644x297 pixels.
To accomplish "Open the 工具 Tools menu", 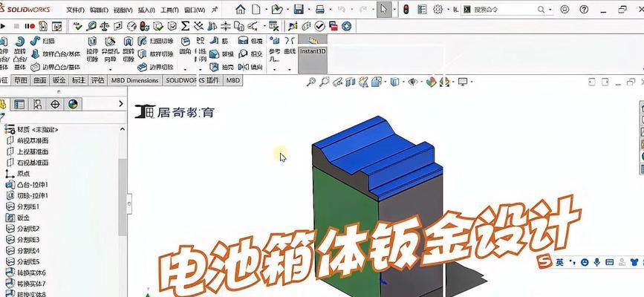I will tap(169, 10).
